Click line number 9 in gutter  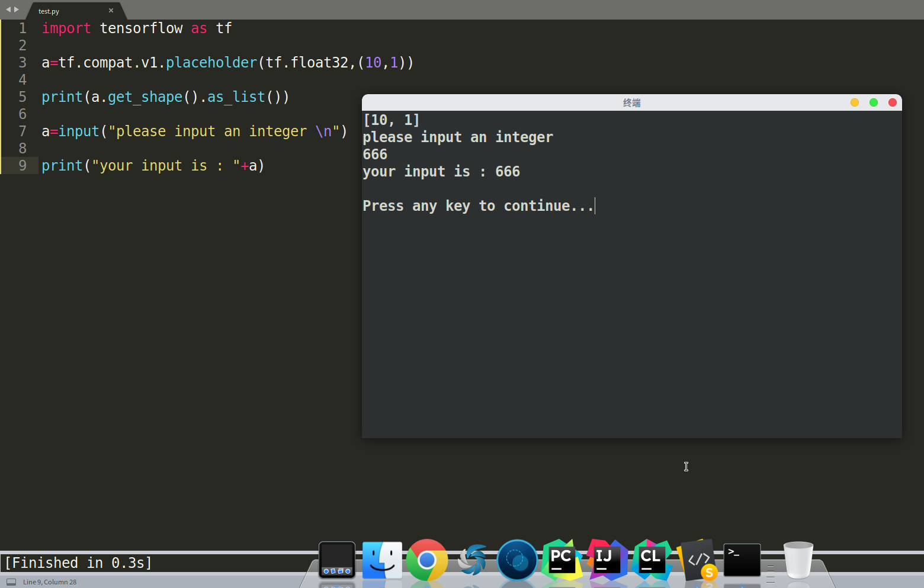click(23, 166)
